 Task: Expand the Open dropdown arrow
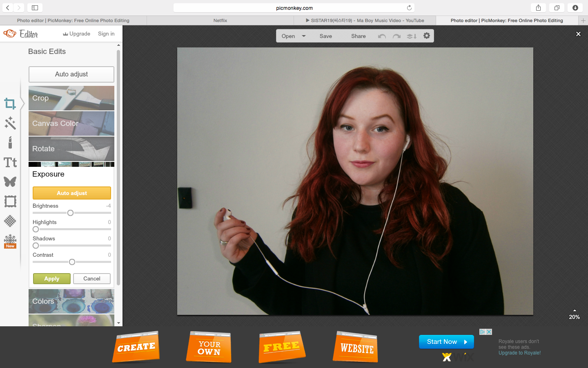pyautogui.click(x=304, y=36)
